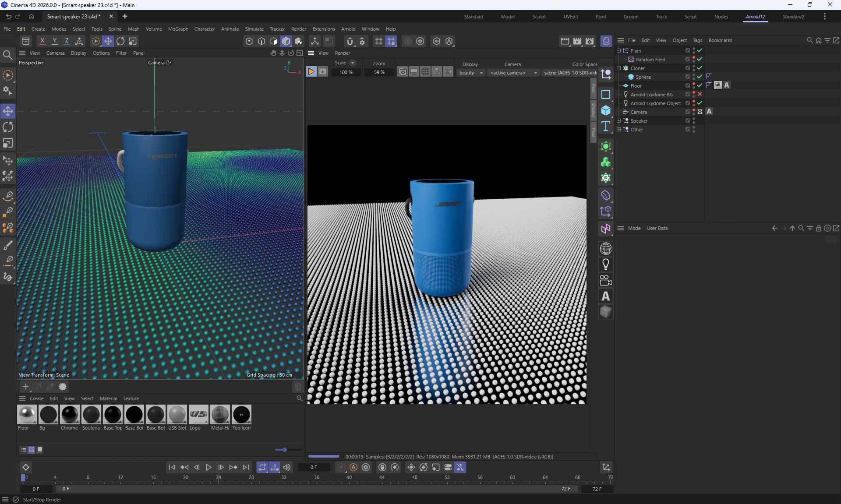Click the Cube primitive icon
The width and height of the screenshot is (841, 504).
point(606,110)
